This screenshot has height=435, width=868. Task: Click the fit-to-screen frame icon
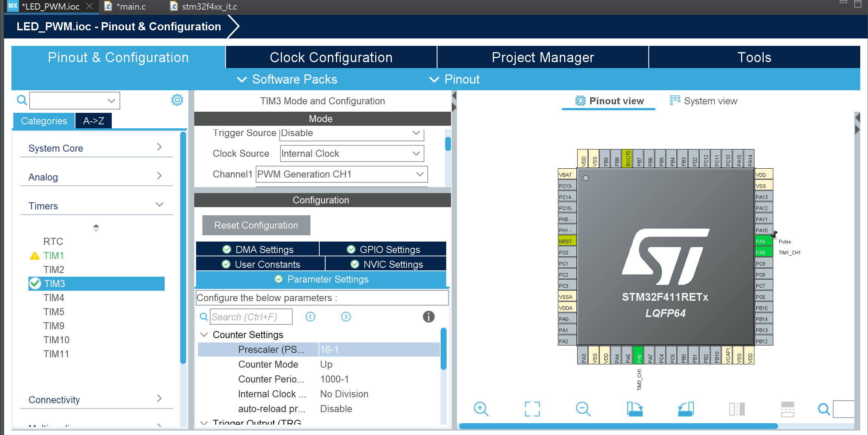click(x=532, y=409)
